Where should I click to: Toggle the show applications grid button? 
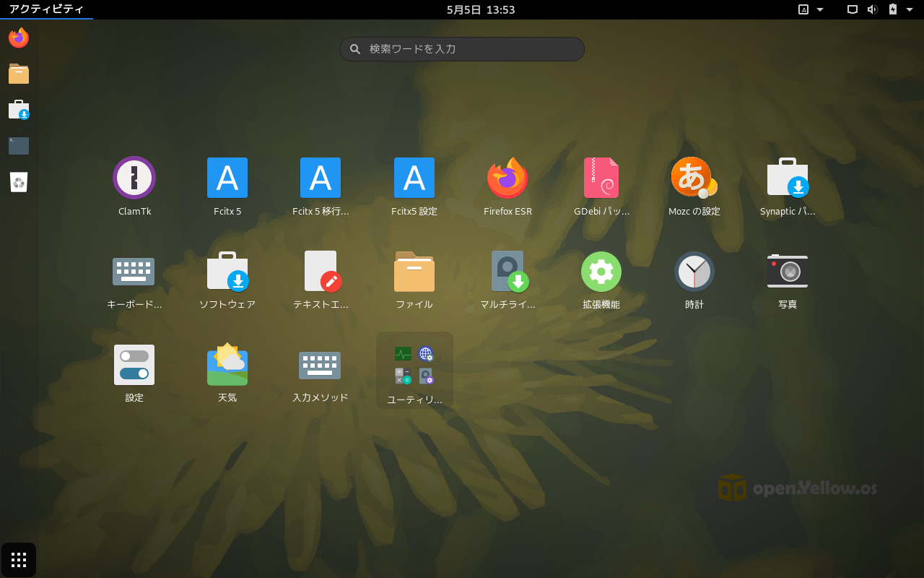pyautogui.click(x=19, y=560)
